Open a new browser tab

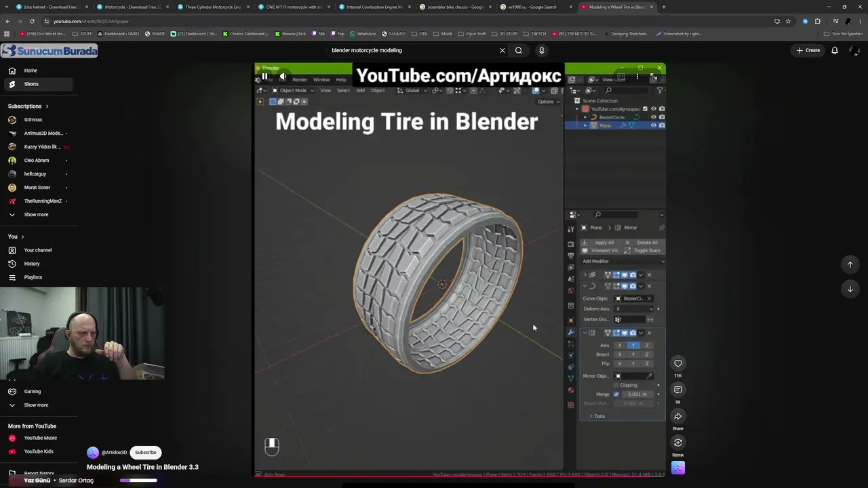coord(663,7)
